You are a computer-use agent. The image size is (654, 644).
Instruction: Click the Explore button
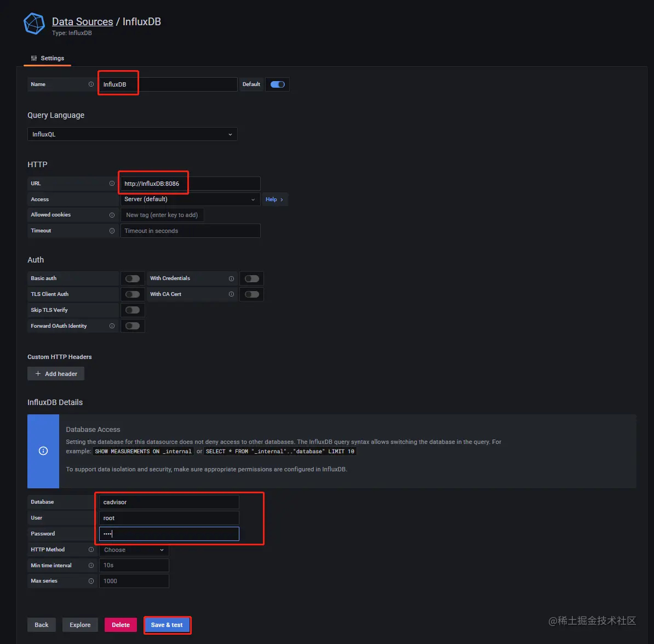point(80,625)
